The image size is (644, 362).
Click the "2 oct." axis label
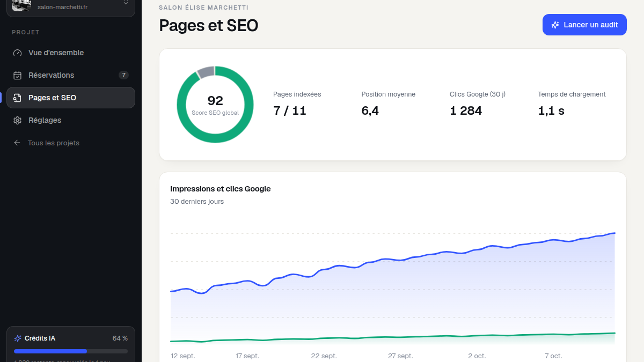[477, 356]
